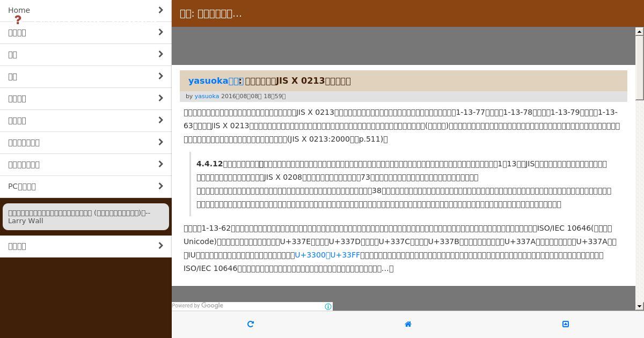
Task: Open the yasuoka author link after 'by'
Action: click(x=207, y=97)
